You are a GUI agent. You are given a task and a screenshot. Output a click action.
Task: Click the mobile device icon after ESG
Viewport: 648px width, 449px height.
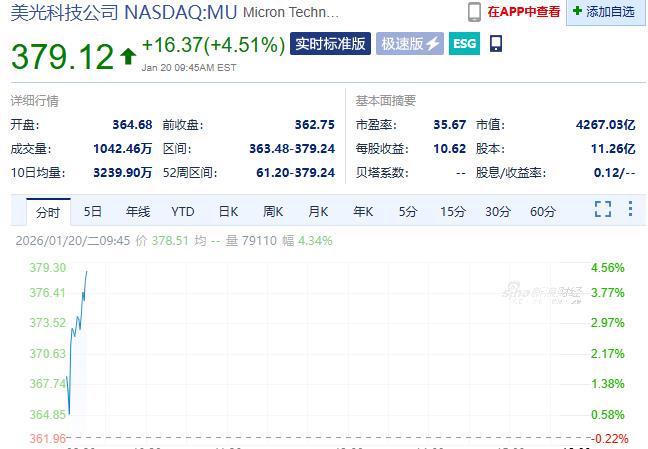496,43
